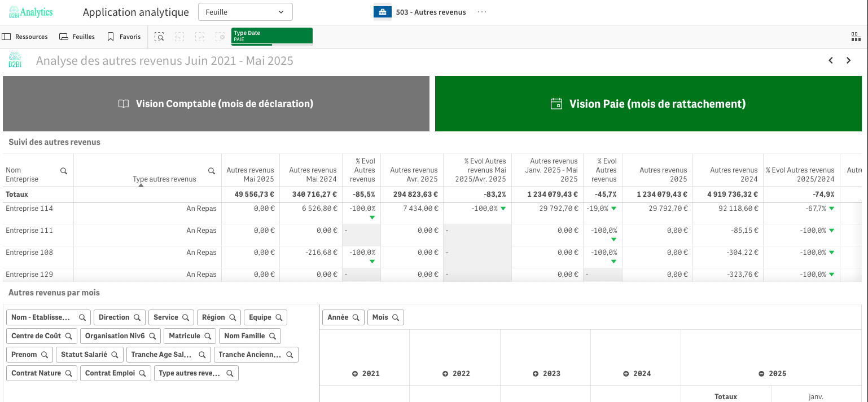The height and width of the screenshot is (402, 868).
Task: Open the Favoris bookmarks menu
Action: click(x=124, y=37)
